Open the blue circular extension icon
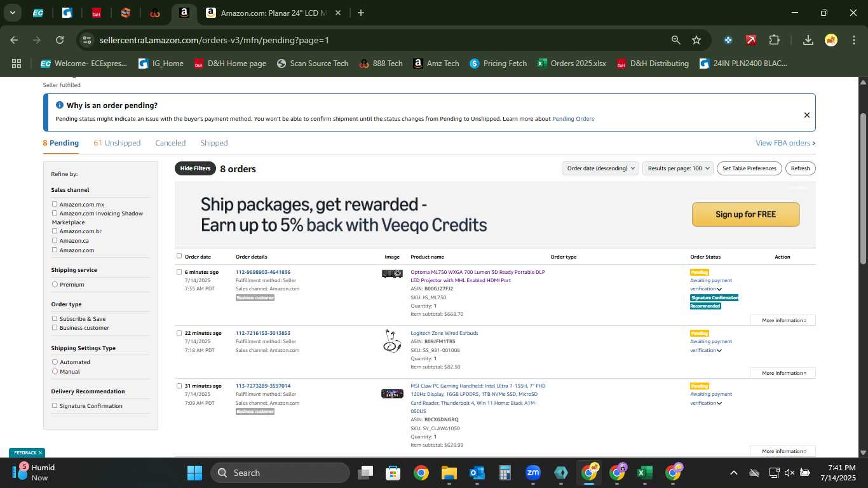 728,40
